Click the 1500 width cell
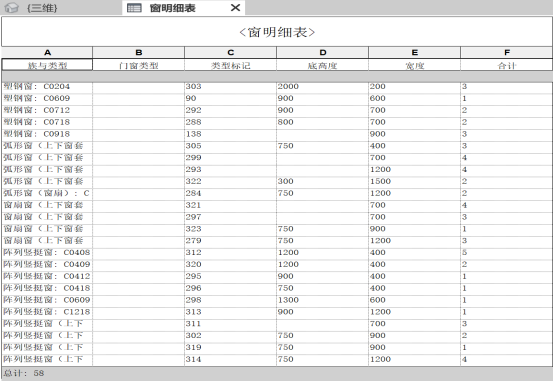This screenshot has height=381, width=554. click(414, 181)
